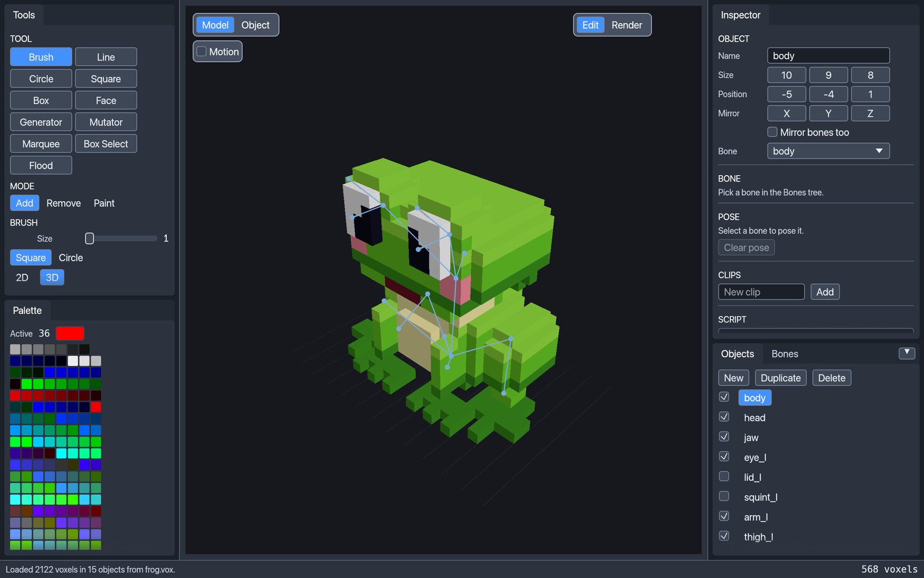This screenshot has width=924, height=578.
Task: Select the Box Select tool
Action: click(106, 144)
